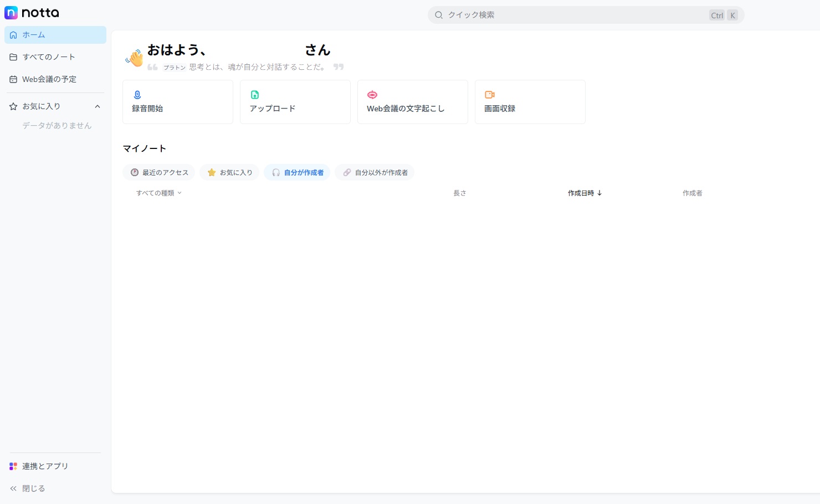This screenshot has height=504, width=820.
Task: Select the 最近のアクセス filter
Action: (159, 173)
